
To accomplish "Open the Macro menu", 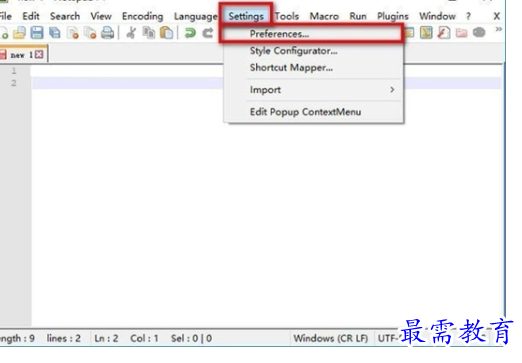I will pos(324,16).
